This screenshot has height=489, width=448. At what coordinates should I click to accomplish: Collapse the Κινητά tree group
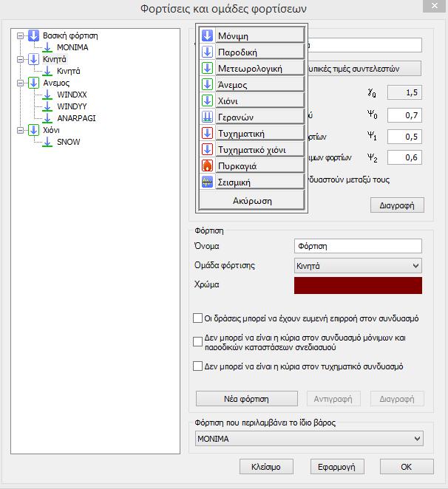(20, 59)
